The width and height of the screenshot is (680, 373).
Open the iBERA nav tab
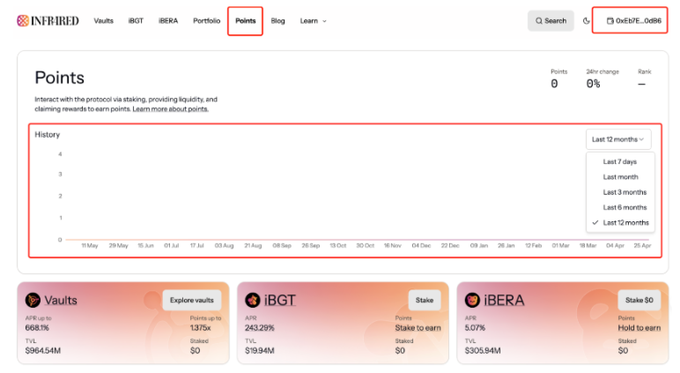tap(168, 21)
